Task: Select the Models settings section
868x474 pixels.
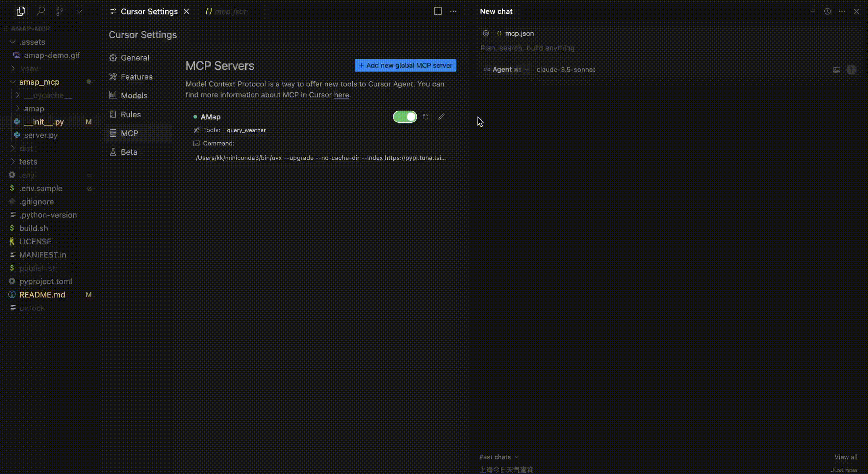Action: point(134,95)
